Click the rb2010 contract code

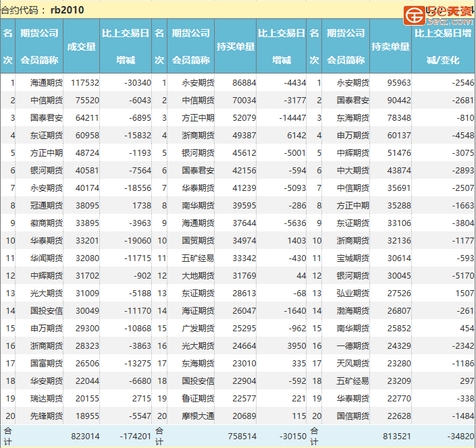[x=68, y=10]
